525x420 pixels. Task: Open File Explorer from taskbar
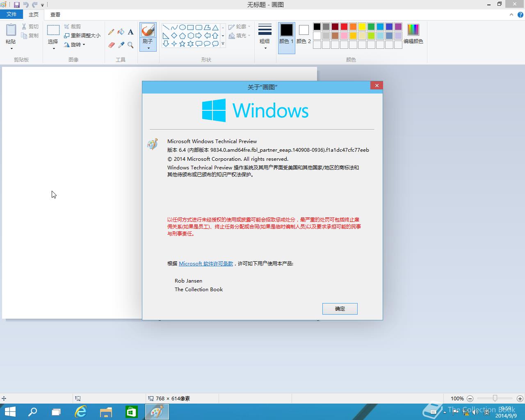point(106,412)
